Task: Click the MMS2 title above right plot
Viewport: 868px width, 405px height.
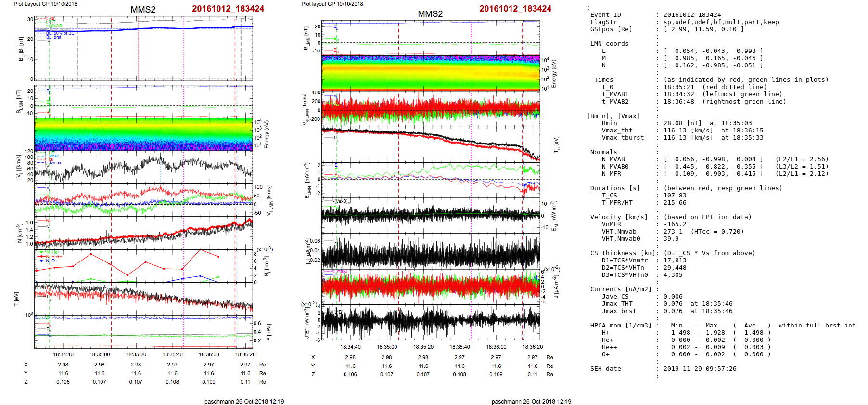Action: click(x=430, y=14)
